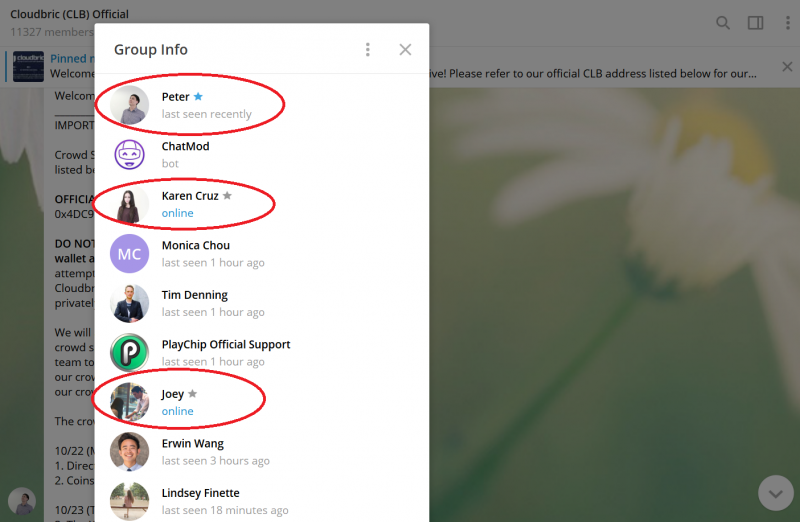This screenshot has width=800, height=522.
Task: Click the Group Info heading
Action: (151, 49)
